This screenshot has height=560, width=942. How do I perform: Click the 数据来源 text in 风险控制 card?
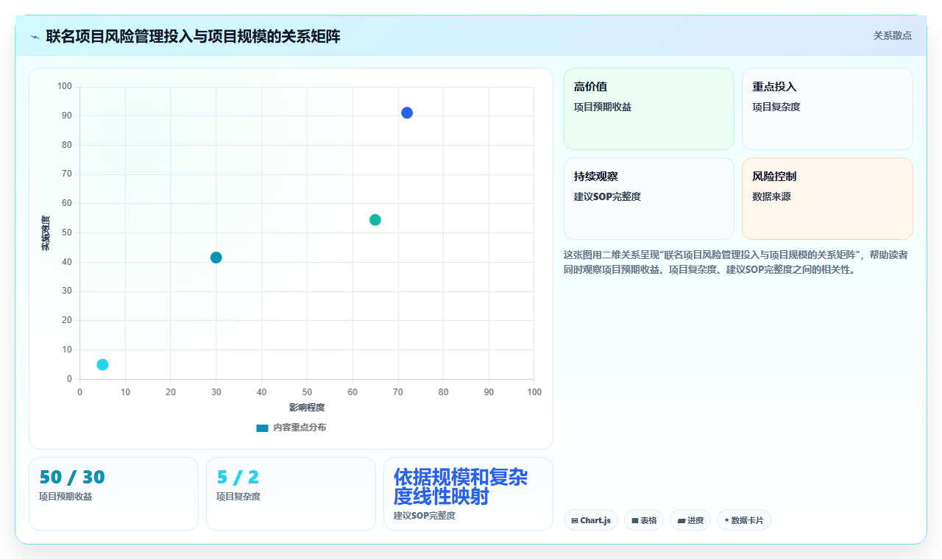(771, 196)
